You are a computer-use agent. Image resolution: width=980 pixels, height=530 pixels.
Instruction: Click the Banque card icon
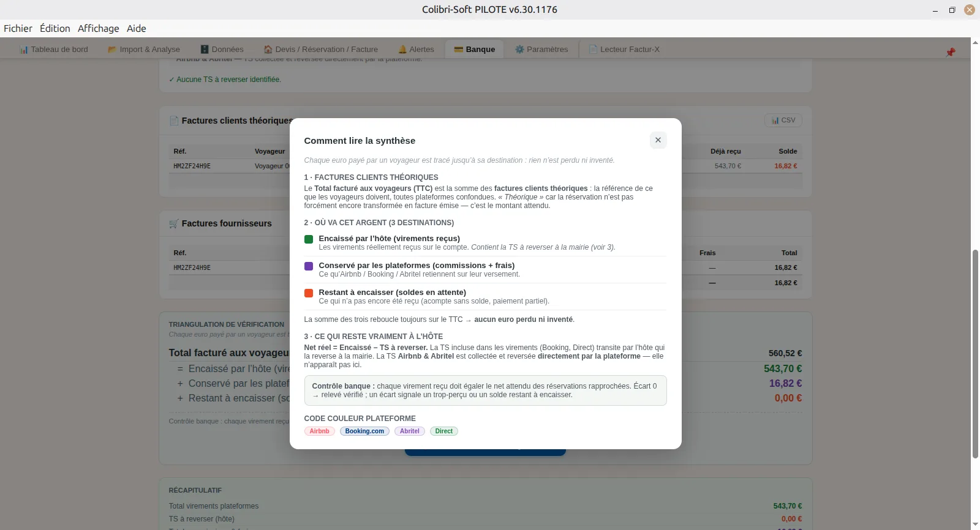(458, 50)
